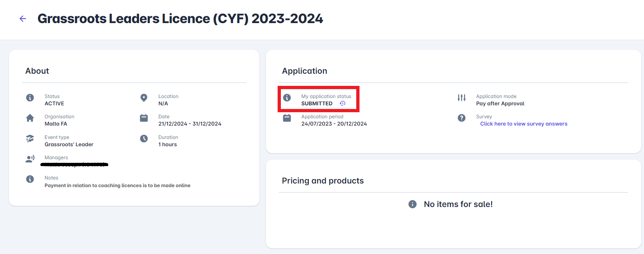The width and height of the screenshot is (644, 254).
Task: Click the Application mode sliders icon
Action: [462, 98]
